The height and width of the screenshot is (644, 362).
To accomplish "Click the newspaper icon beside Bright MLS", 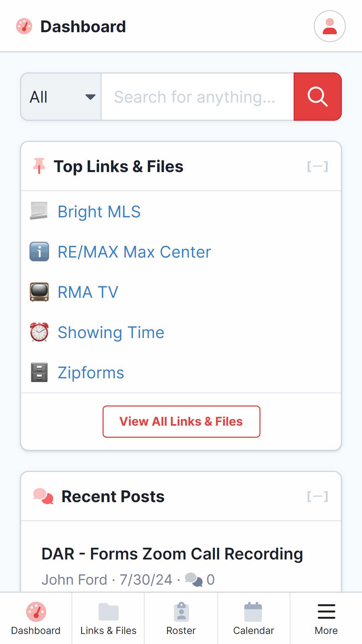I will (x=39, y=211).
